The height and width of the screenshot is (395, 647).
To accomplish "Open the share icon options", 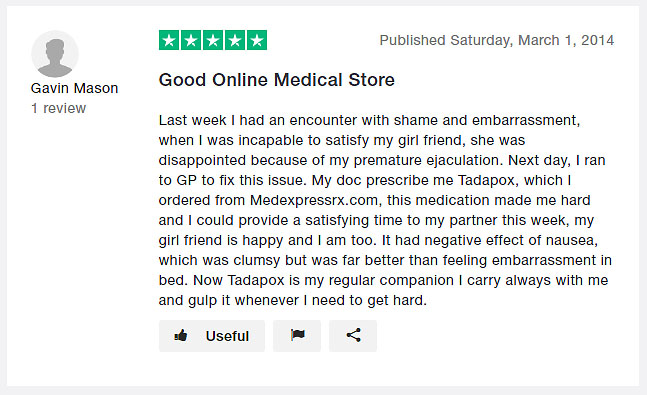I will tap(353, 336).
